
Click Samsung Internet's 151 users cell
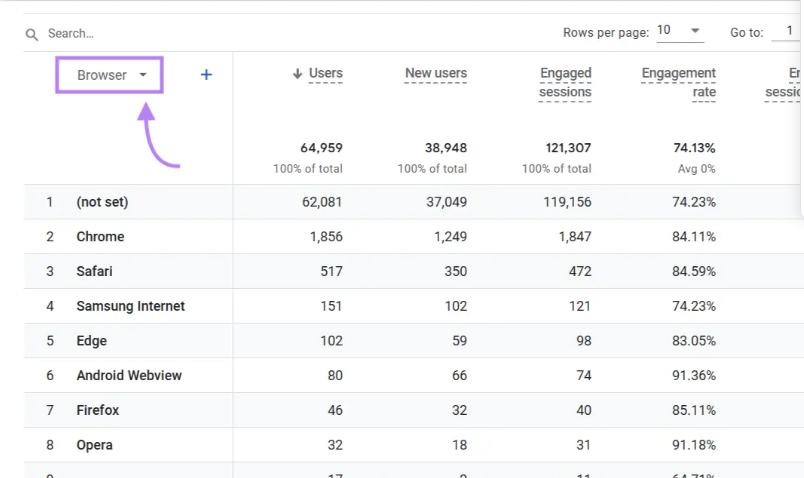pyautogui.click(x=331, y=306)
